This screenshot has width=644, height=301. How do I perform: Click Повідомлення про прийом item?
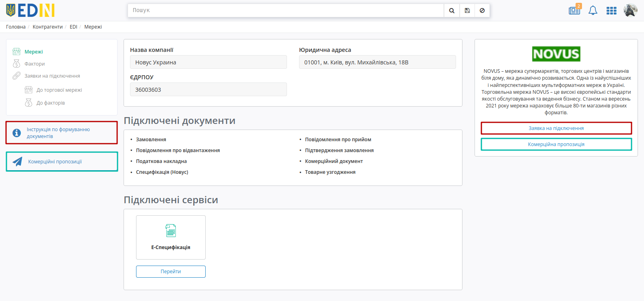click(338, 140)
